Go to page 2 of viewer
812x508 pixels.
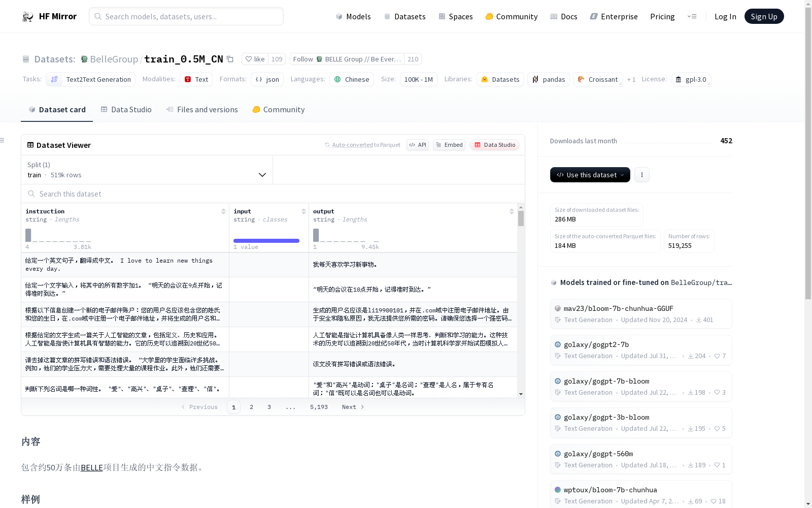251,407
